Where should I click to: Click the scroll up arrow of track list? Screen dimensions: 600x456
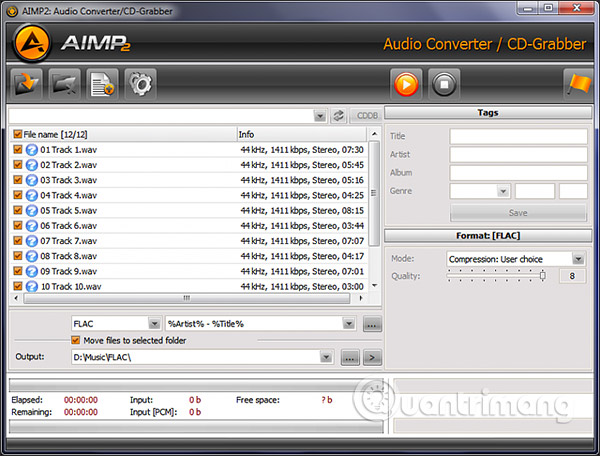click(x=375, y=134)
